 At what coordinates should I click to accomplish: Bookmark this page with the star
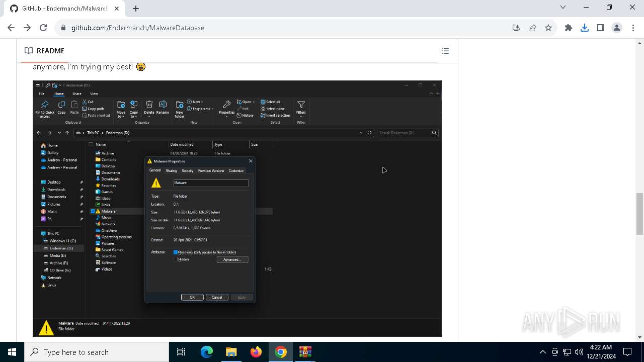pyautogui.click(x=548, y=28)
